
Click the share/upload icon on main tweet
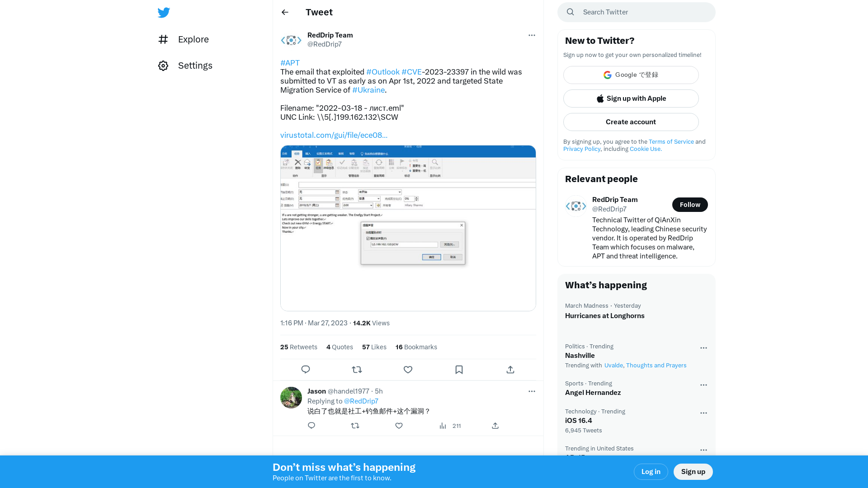510,370
